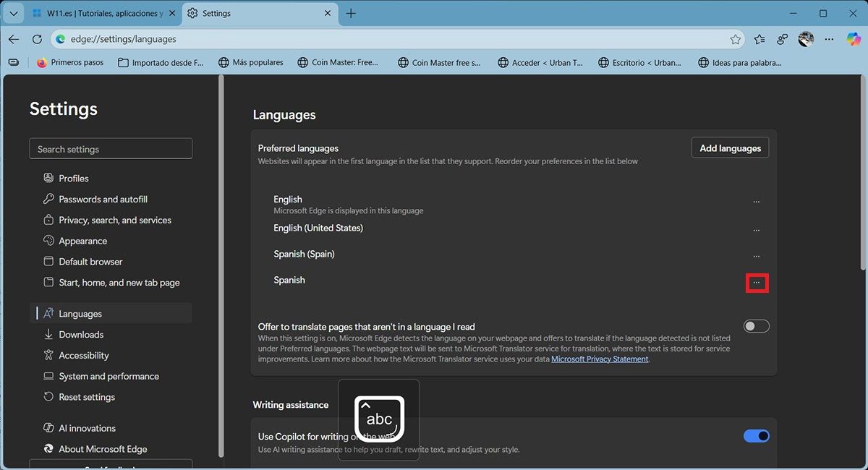Expand the tab actions chevron menu
The height and width of the screenshot is (470, 868).
[x=13, y=13]
